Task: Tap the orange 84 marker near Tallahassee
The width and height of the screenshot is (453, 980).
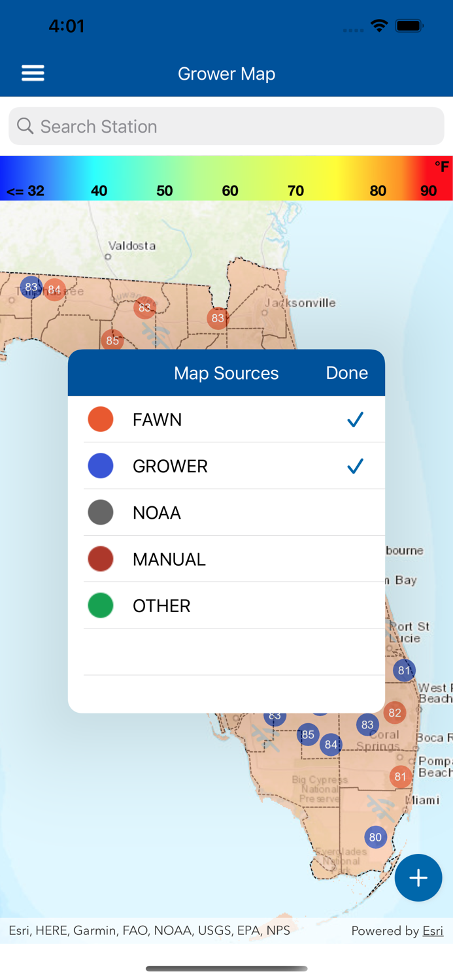Action: tap(54, 289)
